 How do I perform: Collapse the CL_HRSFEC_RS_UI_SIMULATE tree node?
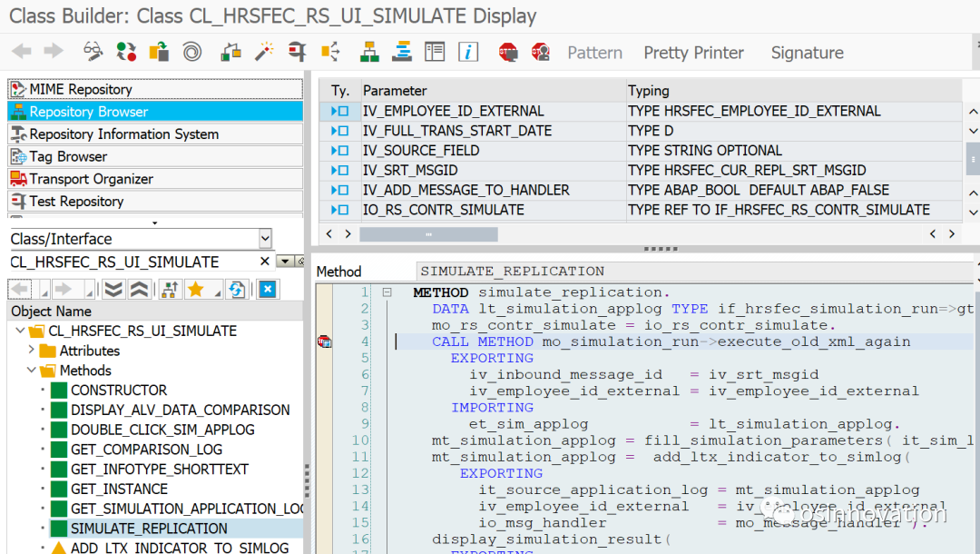(x=20, y=331)
